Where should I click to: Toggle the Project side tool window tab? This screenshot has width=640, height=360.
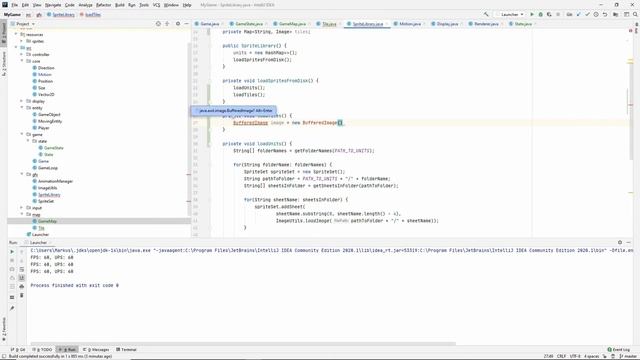4,33
